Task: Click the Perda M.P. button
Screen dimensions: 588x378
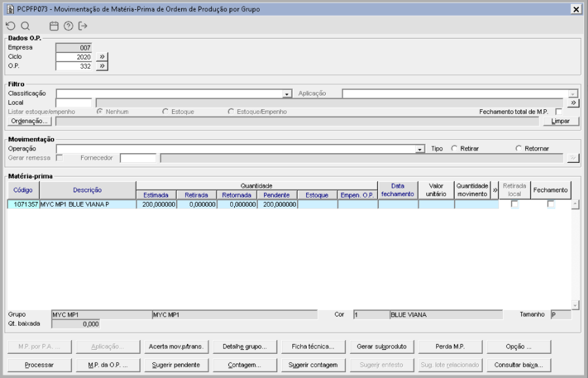Action: (x=450, y=347)
